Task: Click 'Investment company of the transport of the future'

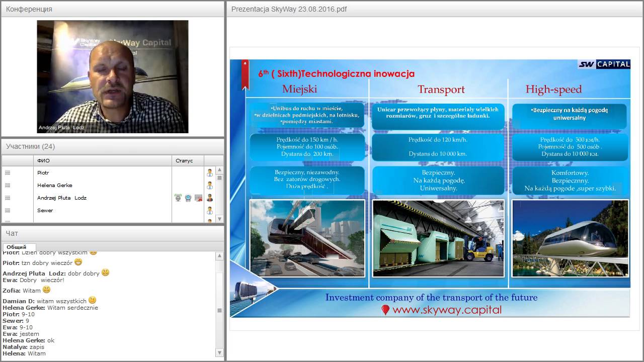Action: 431,297
